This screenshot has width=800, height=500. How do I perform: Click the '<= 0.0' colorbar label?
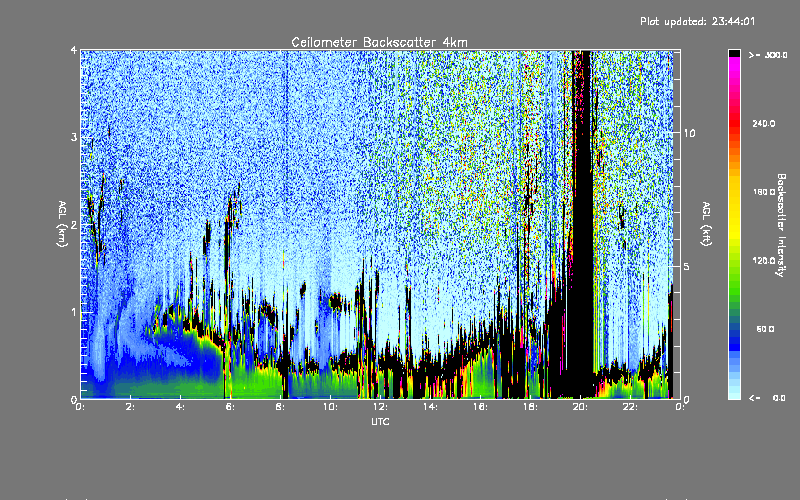pyautogui.click(x=767, y=398)
